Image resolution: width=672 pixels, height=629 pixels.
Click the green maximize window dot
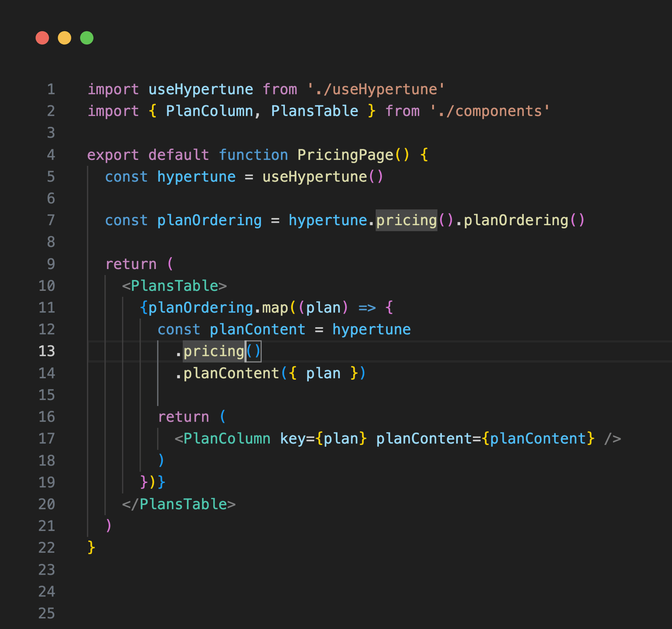pos(87,38)
